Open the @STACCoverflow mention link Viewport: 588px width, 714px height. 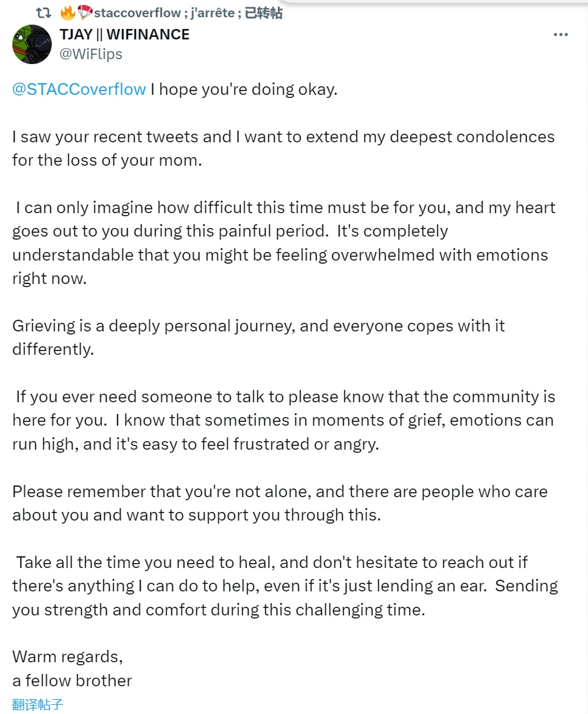click(x=79, y=89)
